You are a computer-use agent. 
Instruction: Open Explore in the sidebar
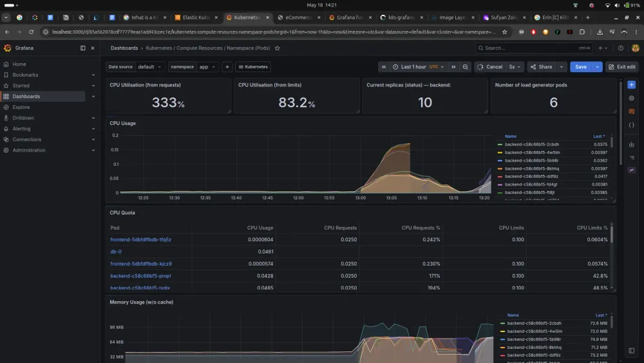[21, 107]
